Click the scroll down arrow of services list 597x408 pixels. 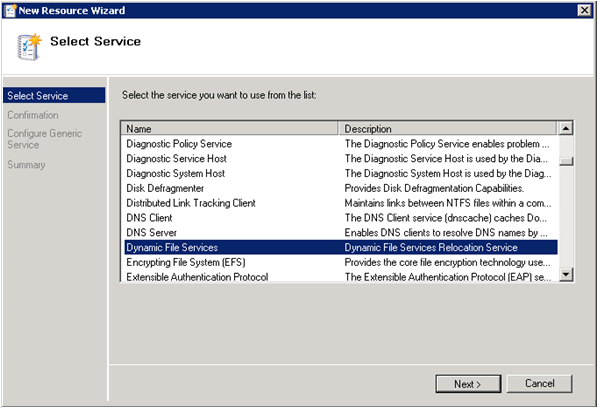(566, 274)
